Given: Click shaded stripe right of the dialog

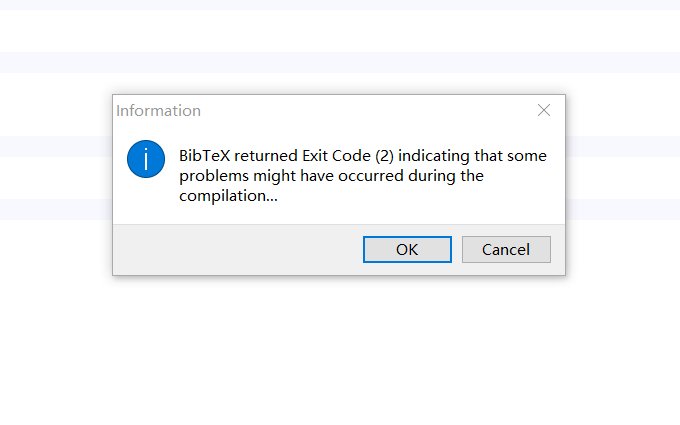Looking at the screenshot, I should (620, 146).
